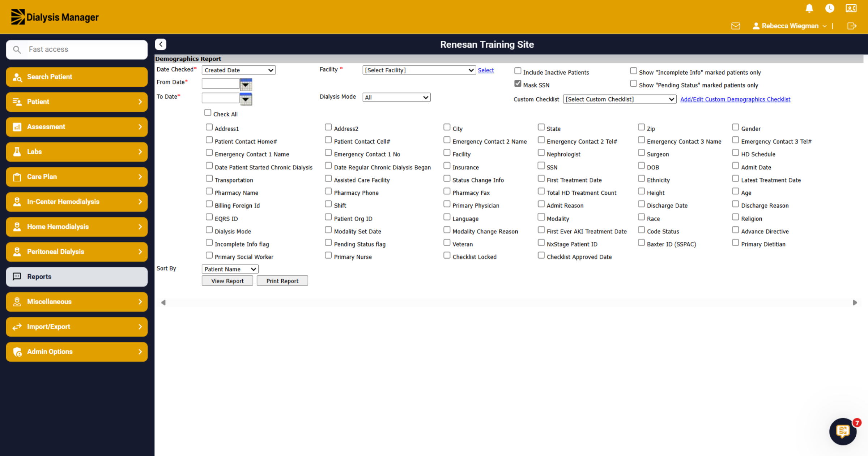Click the Admin Options shield icon
This screenshot has height=456, width=868.
[17, 352]
